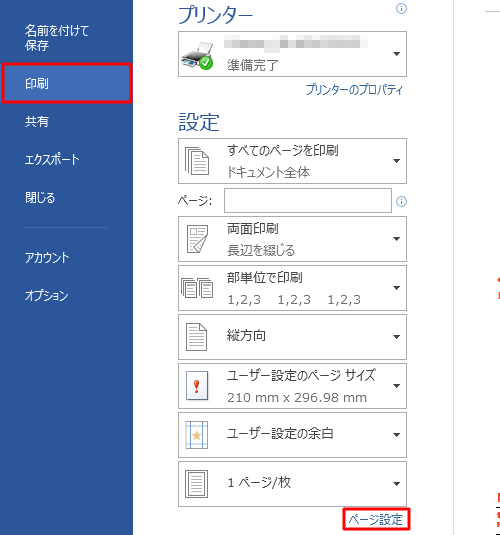Viewport: 500px width, 535px height.
Task: Expand the 両面印刷 dropdown arrow
Action: (x=397, y=239)
